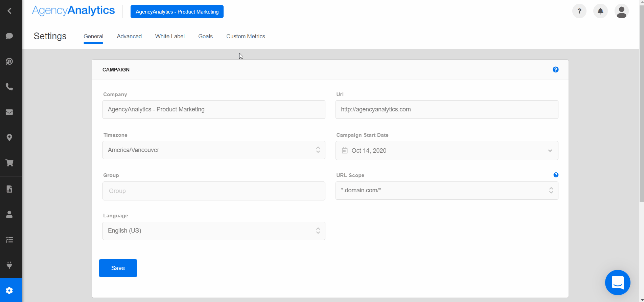Open the Timezone America/Vancouver dropdown
This screenshot has height=302, width=644.
pos(214,150)
